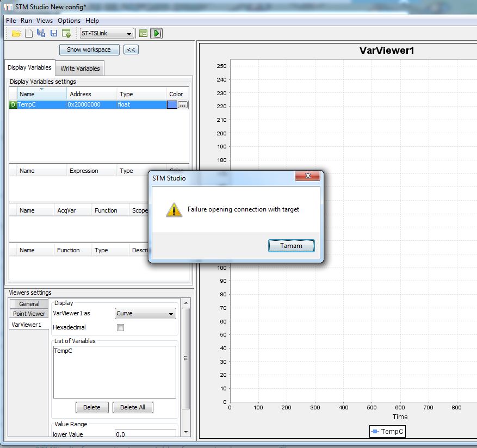Viewport: 477px width, 448px height.
Task: Select the VarViewer1 settings tab
Action: coord(29,325)
